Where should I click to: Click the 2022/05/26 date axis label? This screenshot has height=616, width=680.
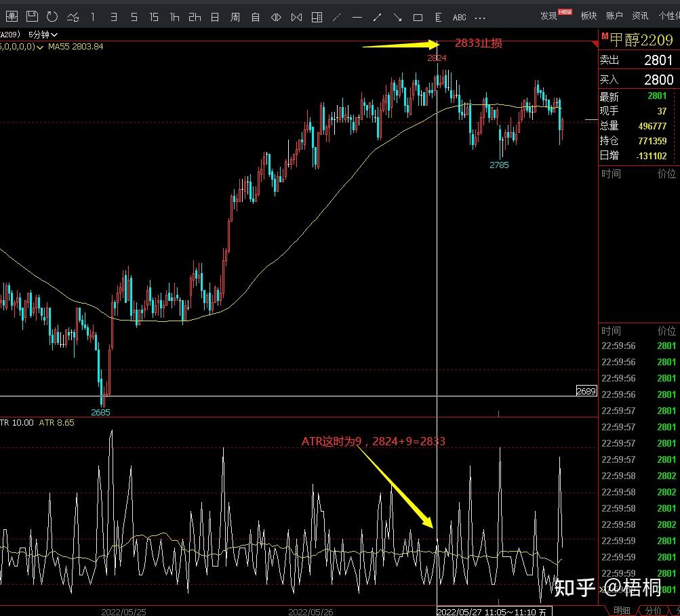point(311,612)
